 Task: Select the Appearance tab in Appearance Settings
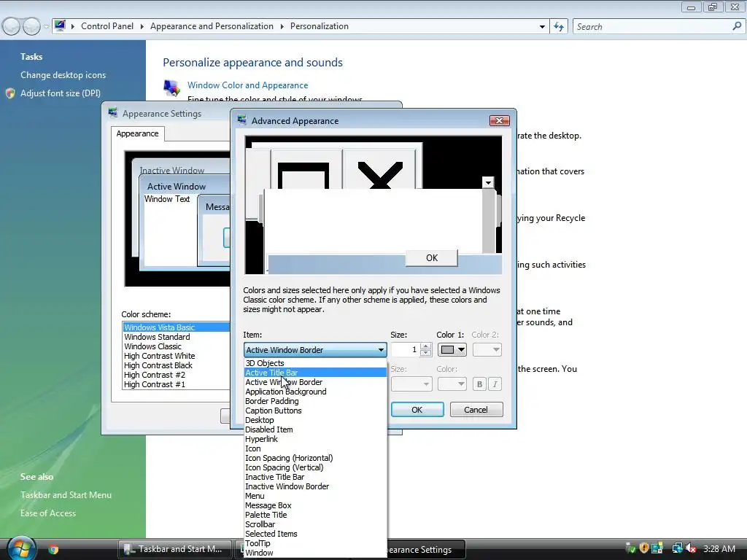137,134
